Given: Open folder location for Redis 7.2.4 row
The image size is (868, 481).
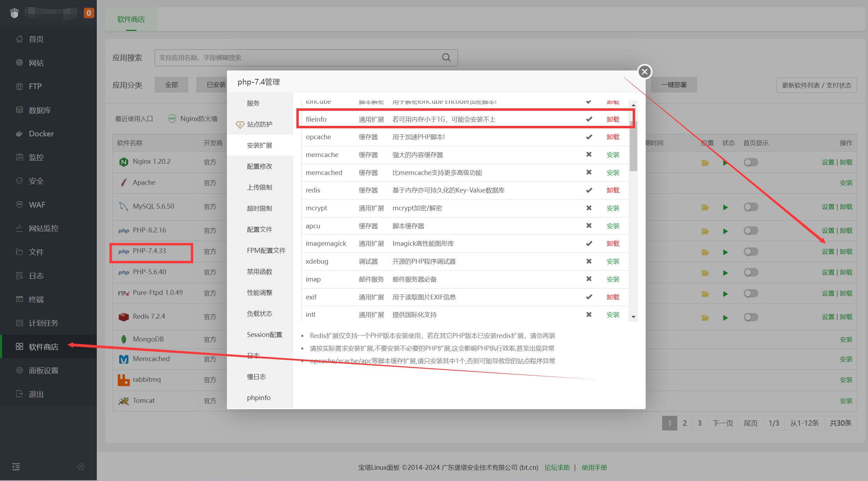Looking at the screenshot, I should (705, 318).
